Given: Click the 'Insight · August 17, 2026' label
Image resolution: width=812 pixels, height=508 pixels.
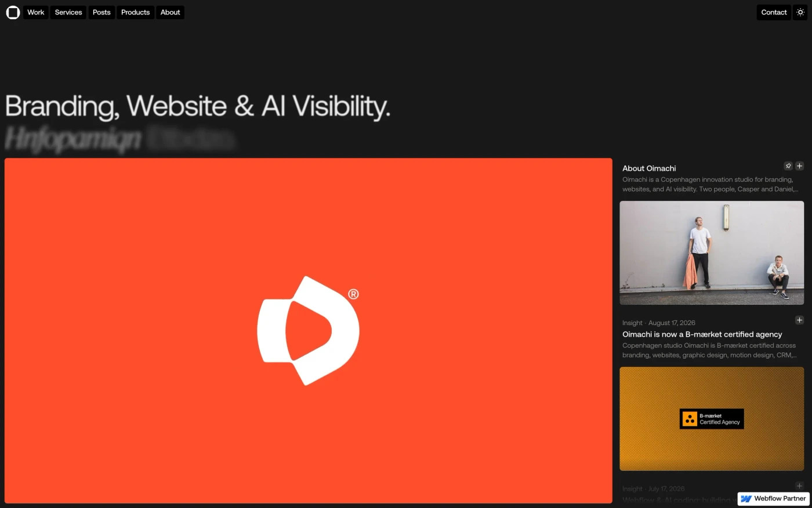Looking at the screenshot, I should tap(659, 323).
